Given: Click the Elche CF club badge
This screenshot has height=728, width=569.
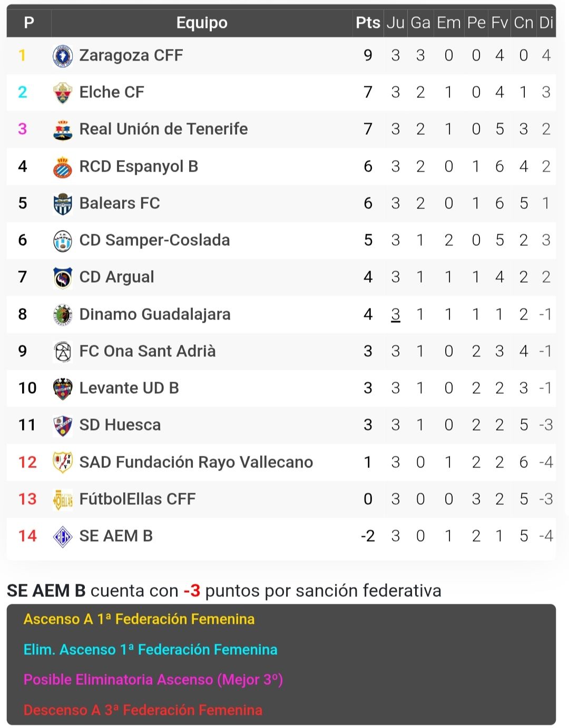Looking at the screenshot, I should [63, 93].
